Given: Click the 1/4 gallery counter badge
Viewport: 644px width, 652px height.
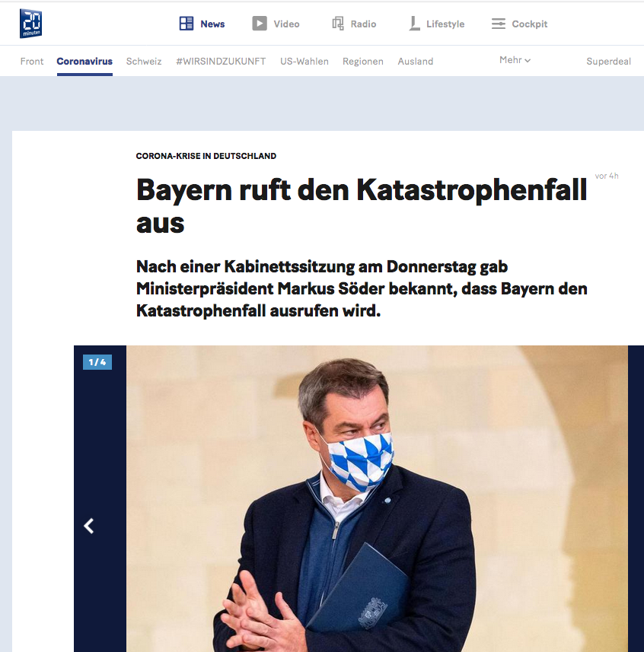Looking at the screenshot, I should point(97,362).
